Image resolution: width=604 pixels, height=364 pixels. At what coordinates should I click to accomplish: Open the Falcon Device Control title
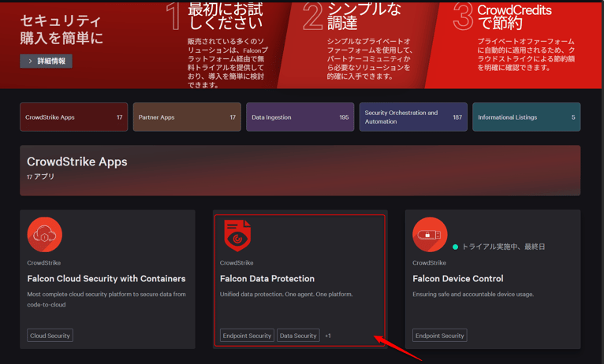point(457,279)
